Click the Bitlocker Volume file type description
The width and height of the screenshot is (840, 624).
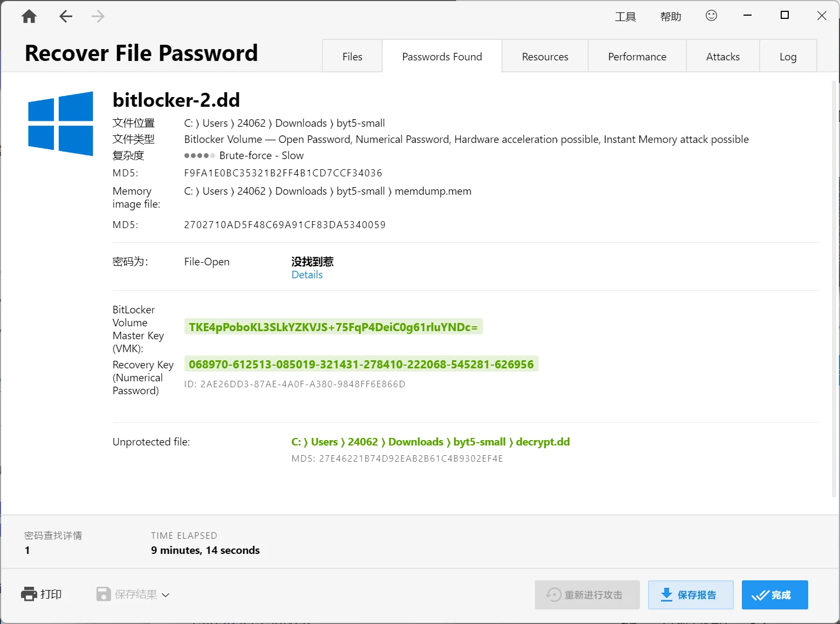coord(466,139)
